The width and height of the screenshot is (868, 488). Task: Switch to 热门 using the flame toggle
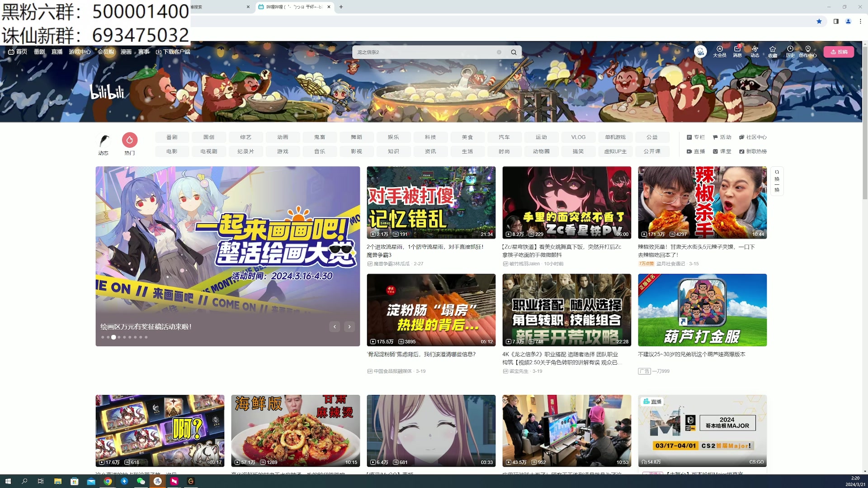click(x=130, y=141)
